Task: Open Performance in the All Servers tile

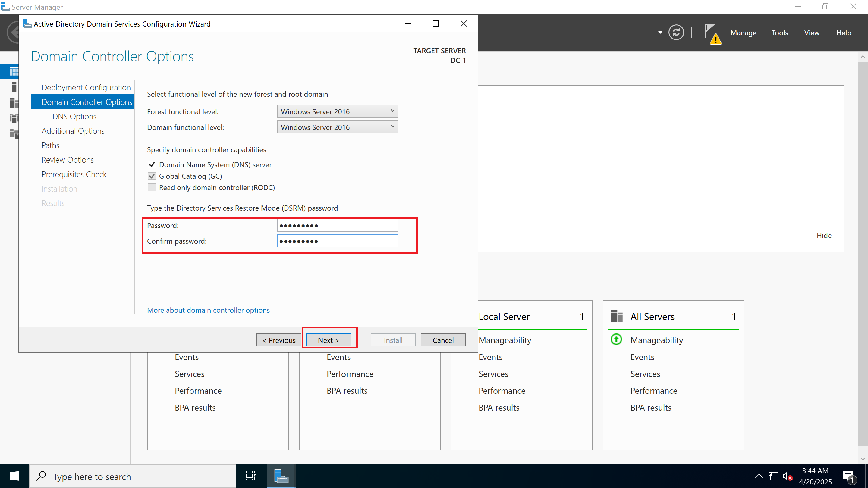Action: click(x=654, y=390)
